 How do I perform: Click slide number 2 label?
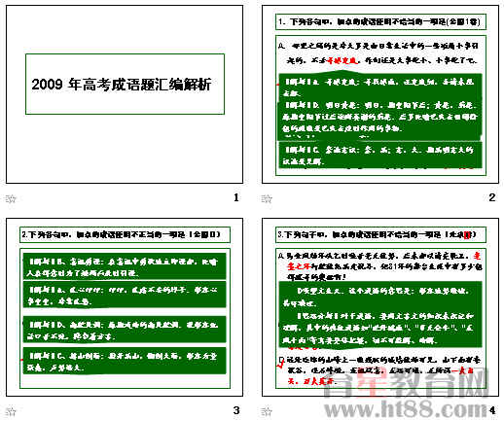pos(492,197)
